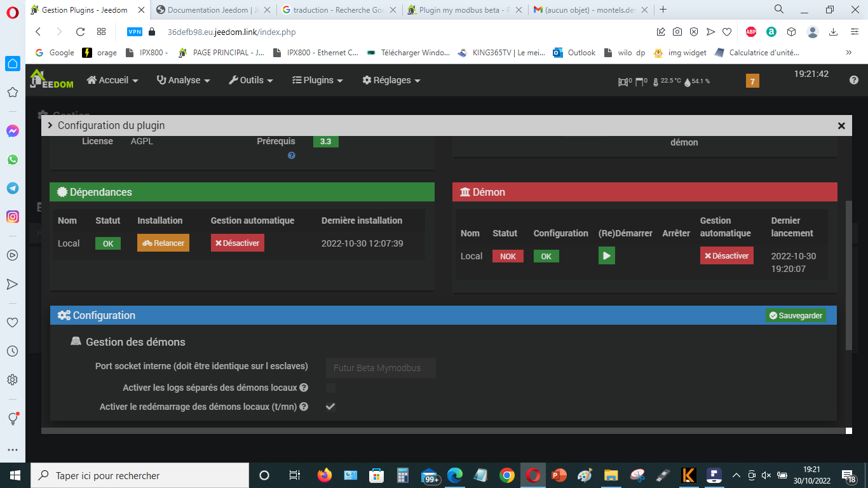The width and height of the screenshot is (868, 488).
Task: Open Messenger in Opera sidebar
Action: coord(12,131)
